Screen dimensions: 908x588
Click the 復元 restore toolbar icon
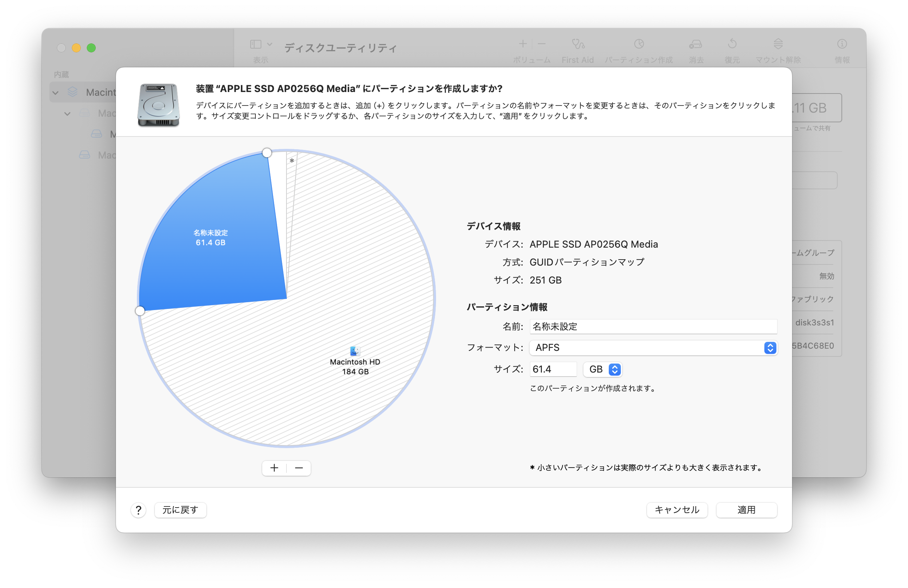coord(732,44)
